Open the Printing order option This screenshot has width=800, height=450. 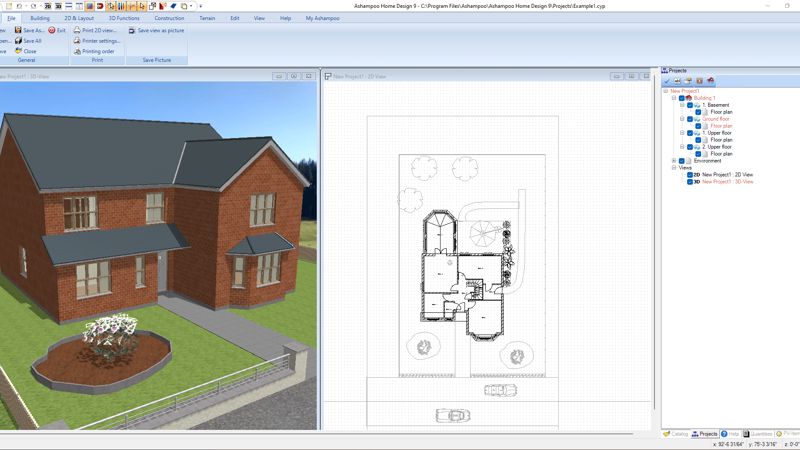coord(94,51)
